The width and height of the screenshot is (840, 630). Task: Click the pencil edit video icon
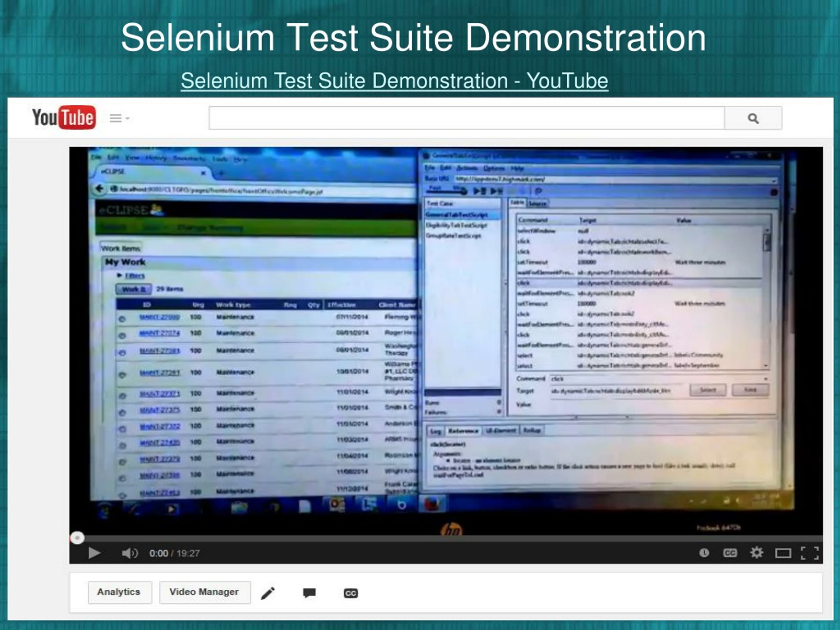(x=268, y=593)
